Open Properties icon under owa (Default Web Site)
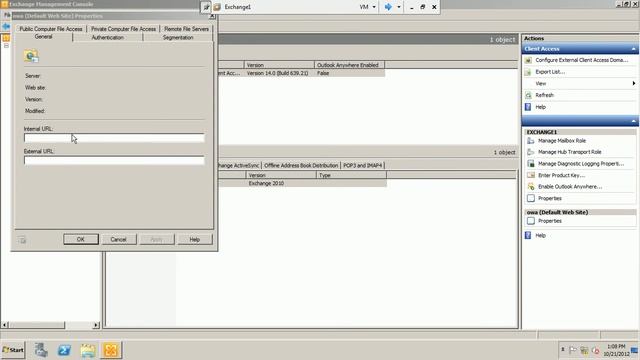Screen dimensions: 640x360 (531, 221)
